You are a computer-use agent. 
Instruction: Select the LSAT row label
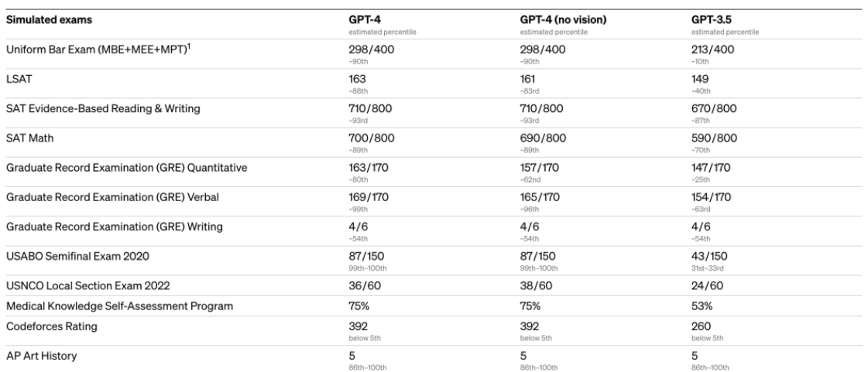tap(19, 79)
